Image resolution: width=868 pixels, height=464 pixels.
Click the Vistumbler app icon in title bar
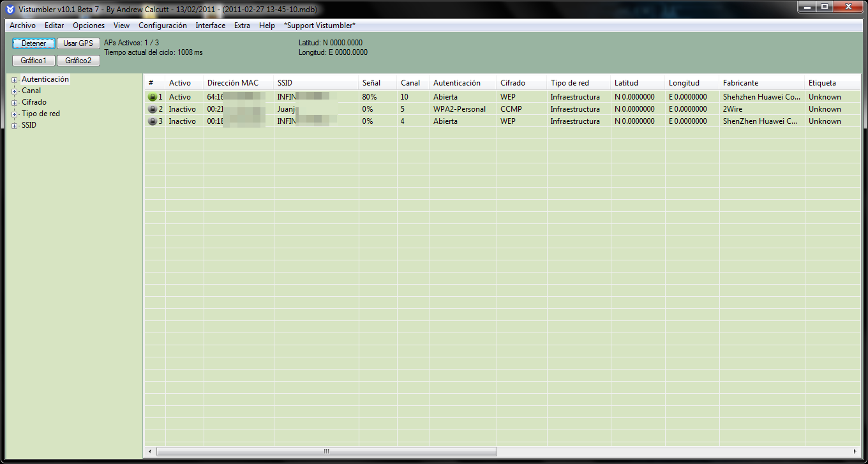[10, 10]
